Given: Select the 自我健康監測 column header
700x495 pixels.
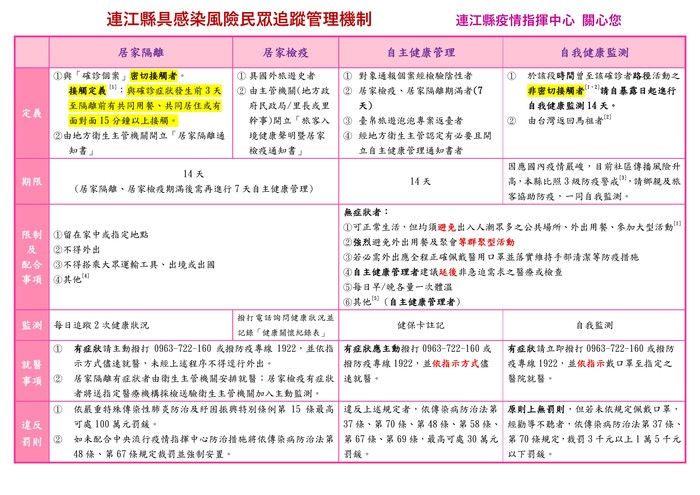Looking at the screenshot, I should pos(594,51).
